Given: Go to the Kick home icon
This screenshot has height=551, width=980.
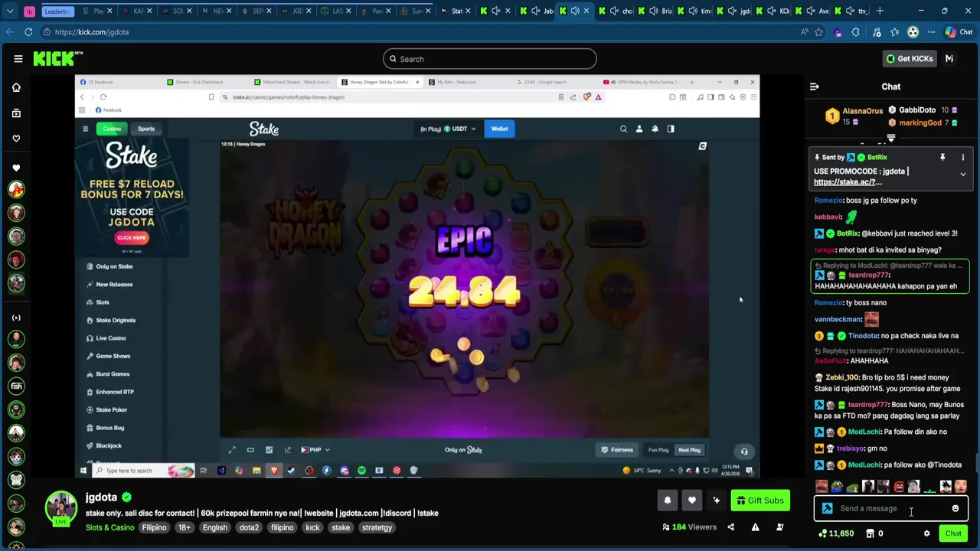Looking at the screenshot, I should (x=16, y=87).
